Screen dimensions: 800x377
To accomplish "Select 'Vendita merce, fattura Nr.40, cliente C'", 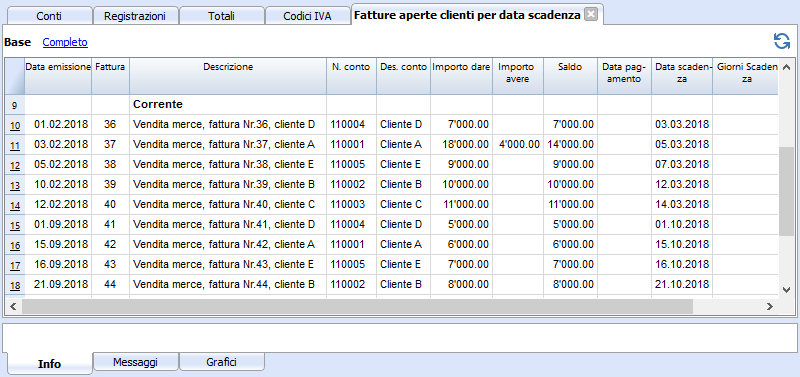I will pos(224,205).
